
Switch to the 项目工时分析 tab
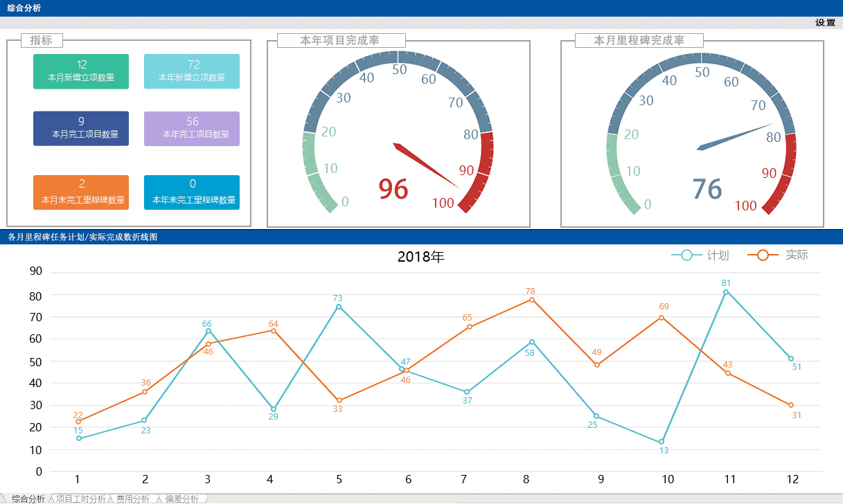80,498
